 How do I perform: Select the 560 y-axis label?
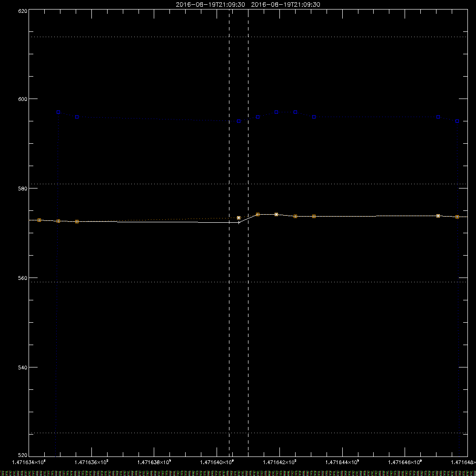(23, 278)
